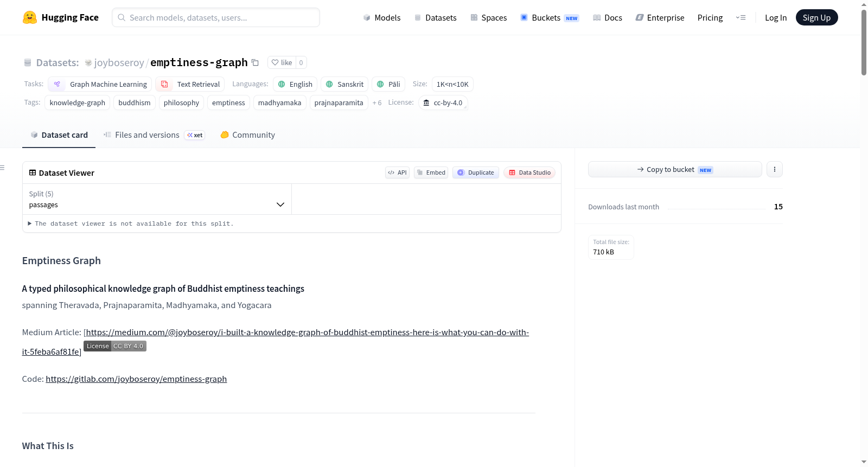Show the 6 additional tags
This screenshot has width=868, height=467.
(x=377, y=103)
